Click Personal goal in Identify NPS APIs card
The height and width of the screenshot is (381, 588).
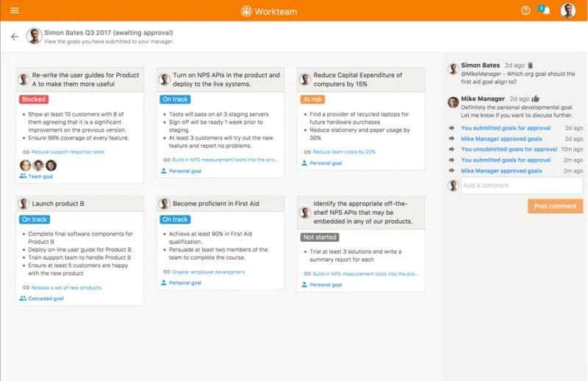(326, 285)
